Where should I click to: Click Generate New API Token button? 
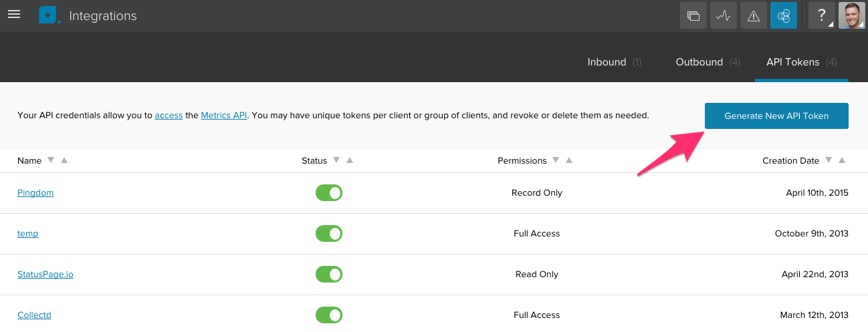pyautogui.click(x=776, y=116)
